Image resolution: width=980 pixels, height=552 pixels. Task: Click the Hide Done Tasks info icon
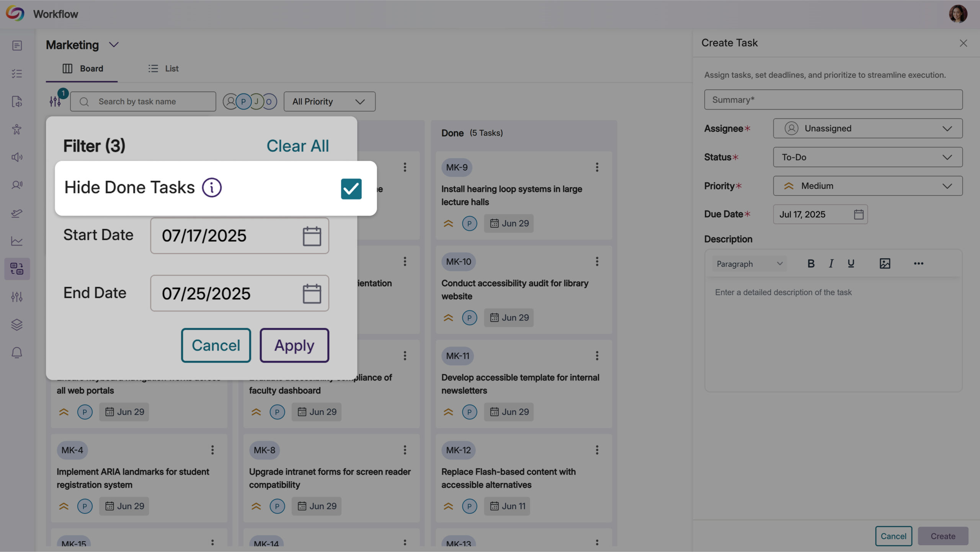click(212, 188)
